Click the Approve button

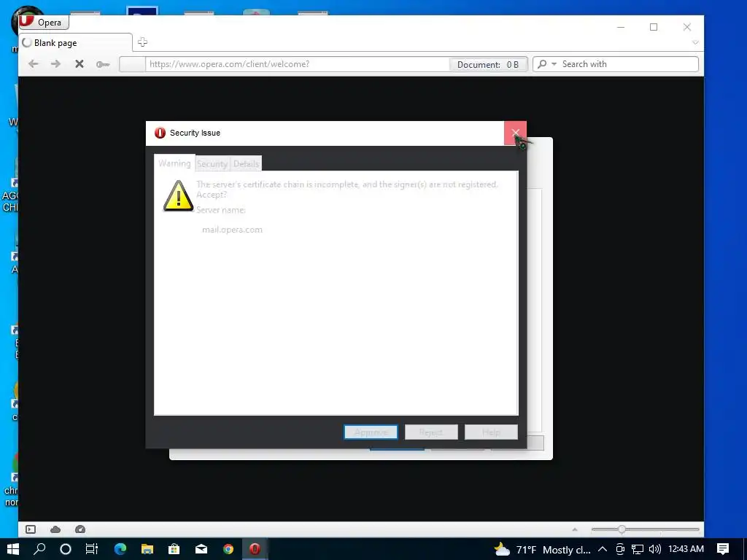[x=371, y=432]
